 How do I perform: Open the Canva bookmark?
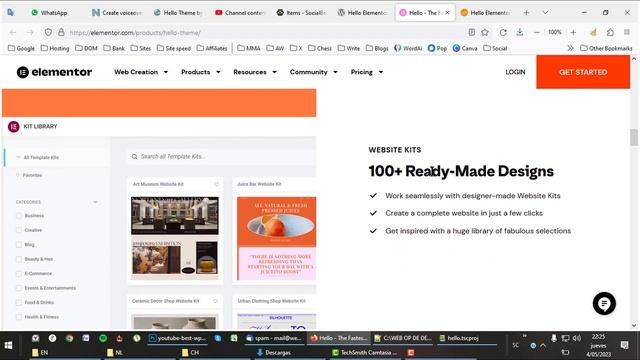coord(465,48)
